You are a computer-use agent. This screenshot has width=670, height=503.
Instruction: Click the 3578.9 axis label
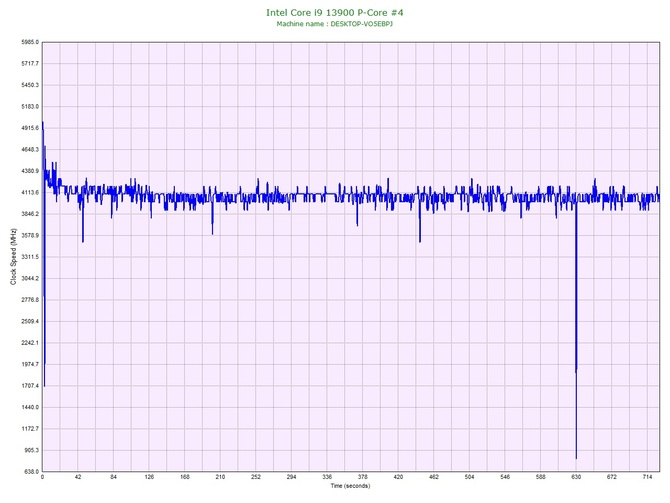30,235
